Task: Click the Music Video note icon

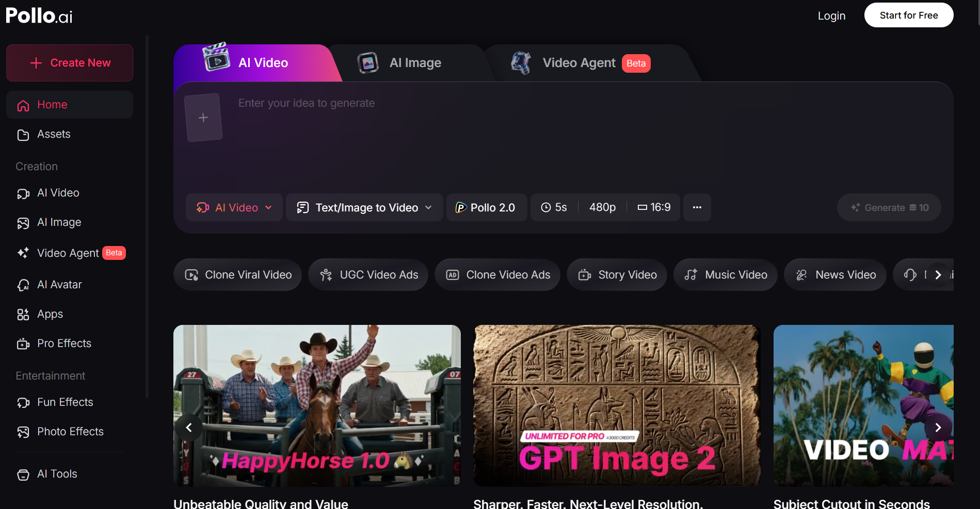Action: point(691,275)
